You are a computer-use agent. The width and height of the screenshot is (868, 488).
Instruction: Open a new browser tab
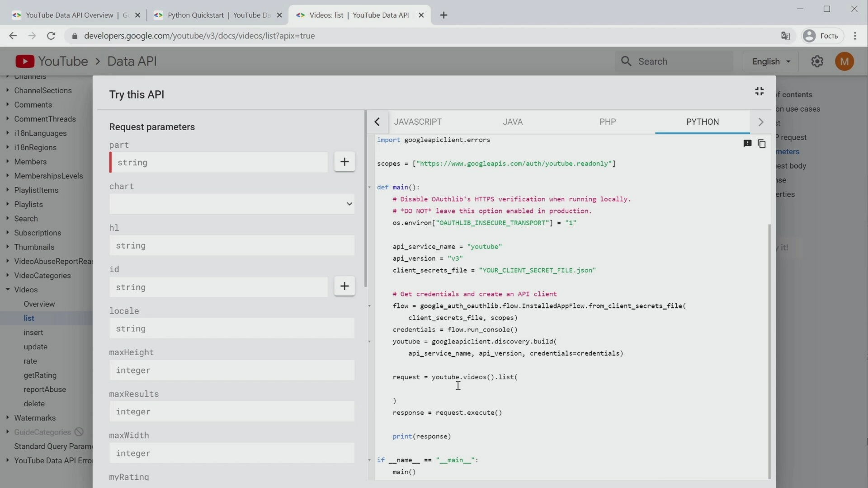[443, 15]
